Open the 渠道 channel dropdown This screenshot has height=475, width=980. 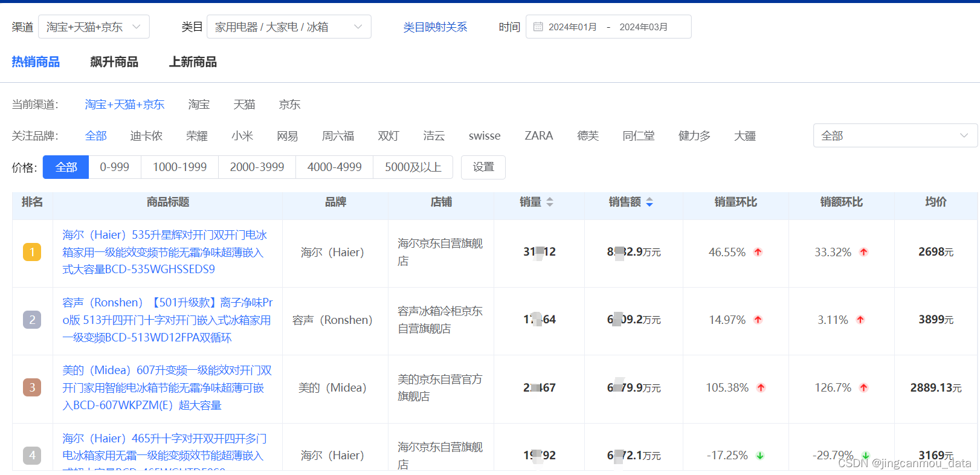(94, 27)
